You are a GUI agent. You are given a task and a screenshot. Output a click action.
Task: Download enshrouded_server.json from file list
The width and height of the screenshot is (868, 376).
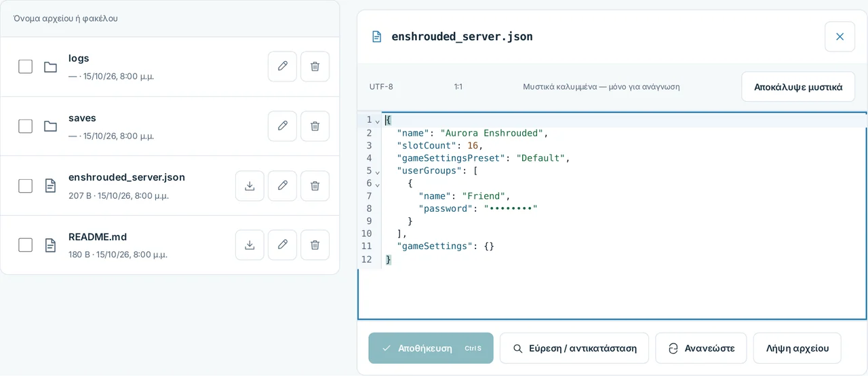click(x=250, y=186)
